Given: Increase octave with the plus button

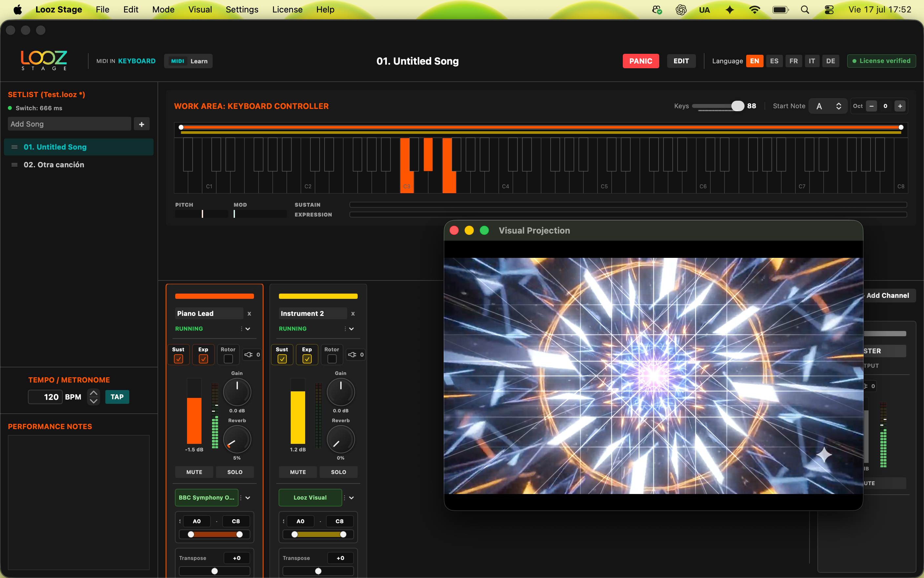Looking at the screenshot, I should pos(900,106).
